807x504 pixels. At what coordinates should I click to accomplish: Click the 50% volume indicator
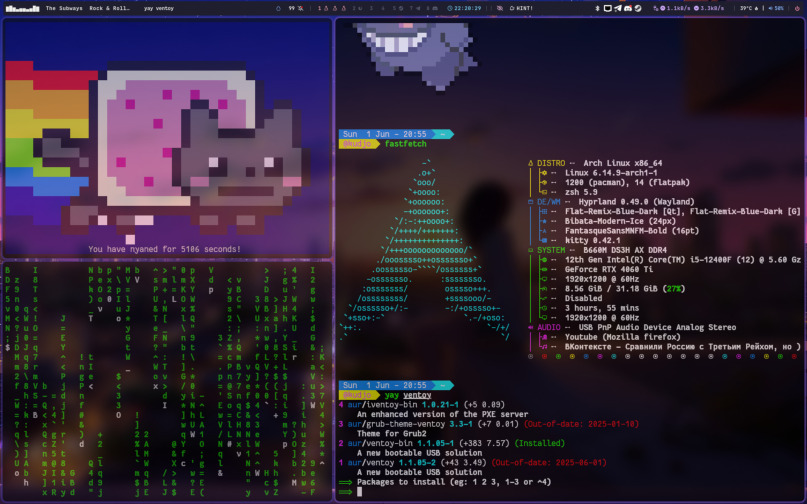776,8
